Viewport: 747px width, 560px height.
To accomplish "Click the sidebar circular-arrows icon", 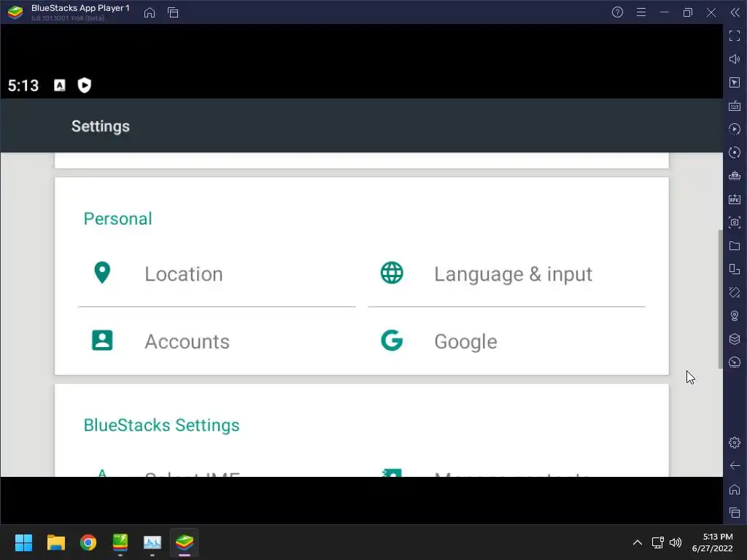I will pos(735,152).
